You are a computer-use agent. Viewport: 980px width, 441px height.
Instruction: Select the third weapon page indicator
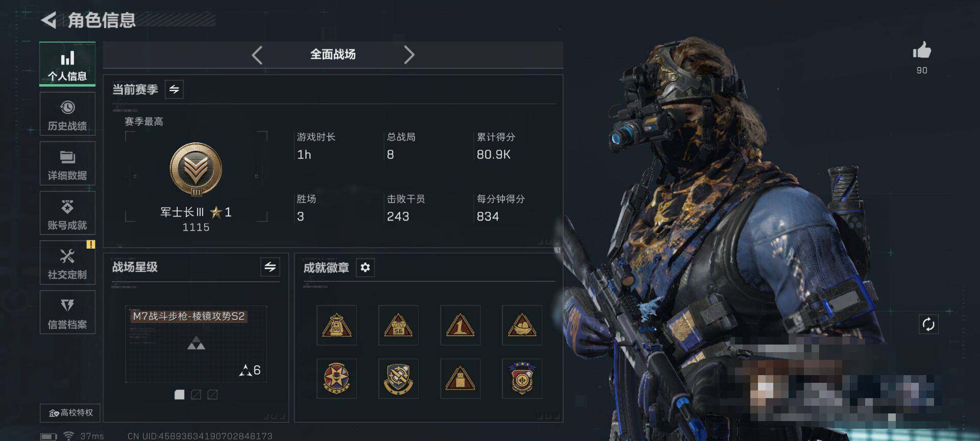click(x=212, y=395)
